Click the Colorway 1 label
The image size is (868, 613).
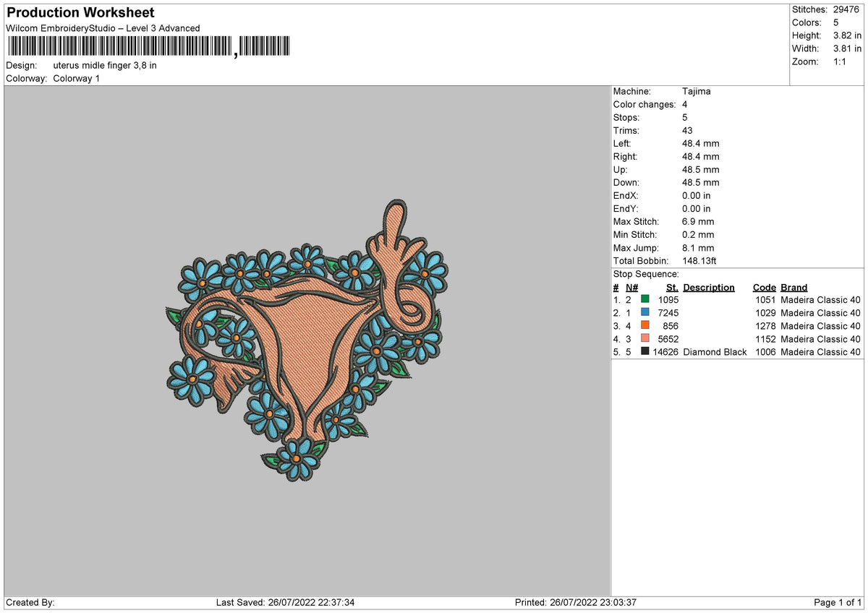click(x=77, y=78)
